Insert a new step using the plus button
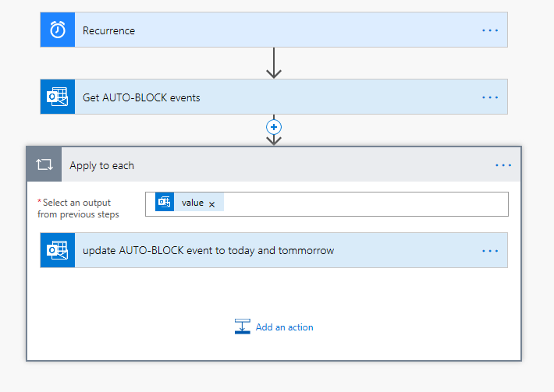This screenshot has height=392, width=554. (273, 126)
